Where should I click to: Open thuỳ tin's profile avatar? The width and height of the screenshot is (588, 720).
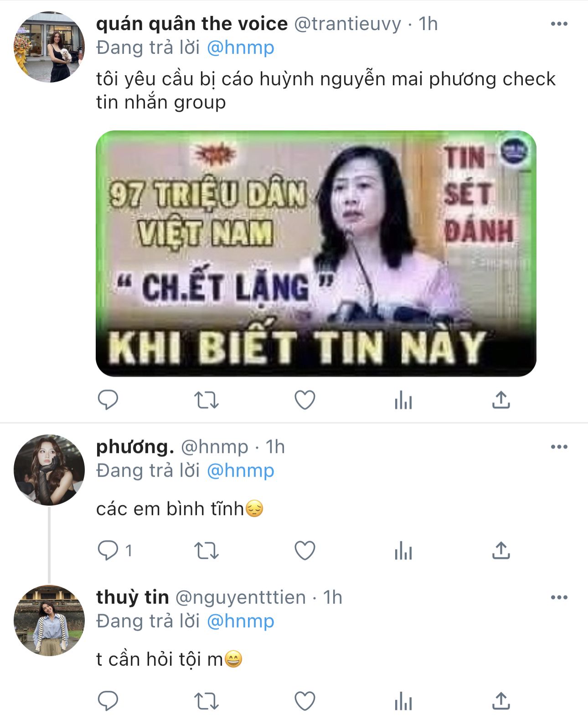tap(49, 621)
